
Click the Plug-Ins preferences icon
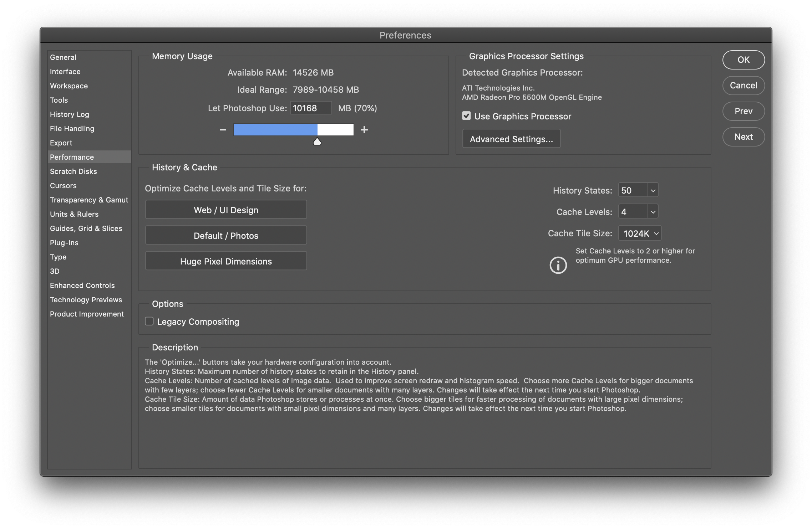pos(64,242)
